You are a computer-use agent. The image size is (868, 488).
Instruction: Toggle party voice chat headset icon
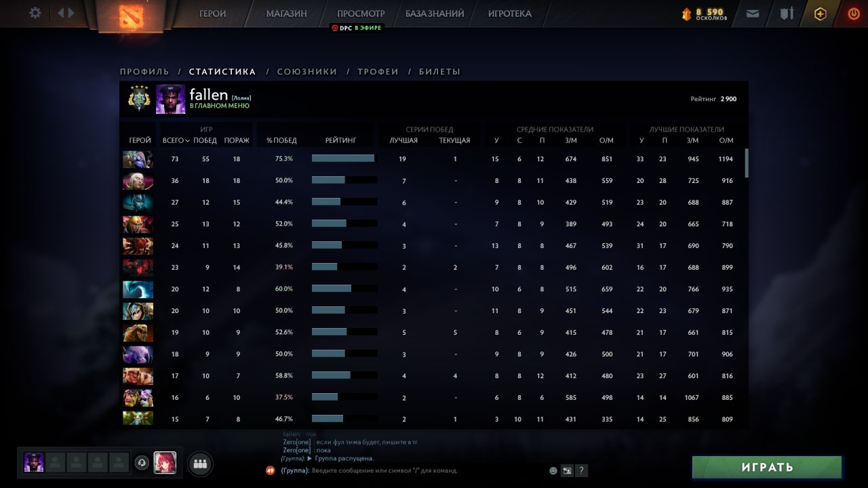[x=142, y=462]
